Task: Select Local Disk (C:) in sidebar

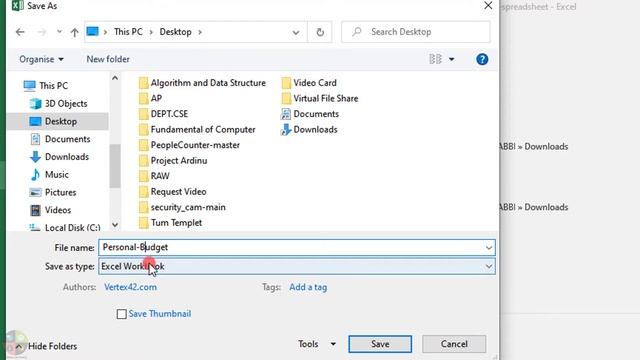Action: tap(65, 227)
